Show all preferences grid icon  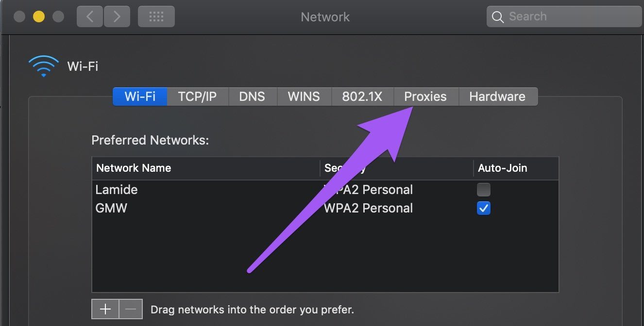pyautogui.click(x=156, y=17)
